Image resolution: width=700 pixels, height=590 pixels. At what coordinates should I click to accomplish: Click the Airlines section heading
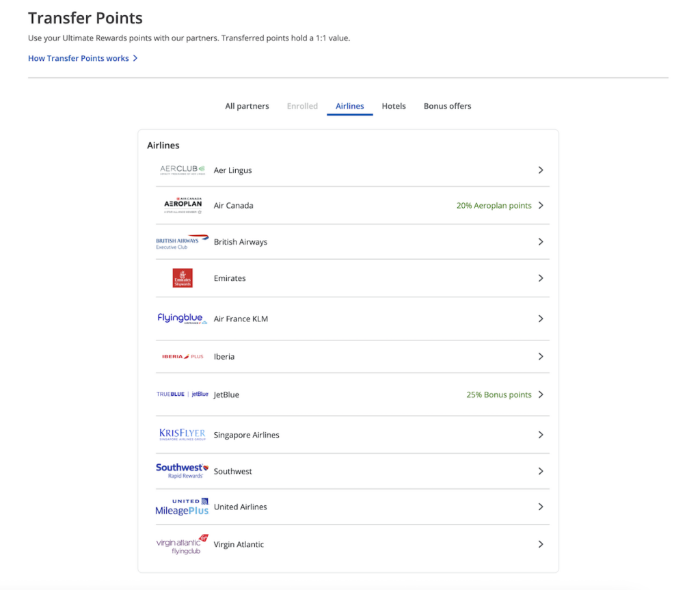(163, 145)
